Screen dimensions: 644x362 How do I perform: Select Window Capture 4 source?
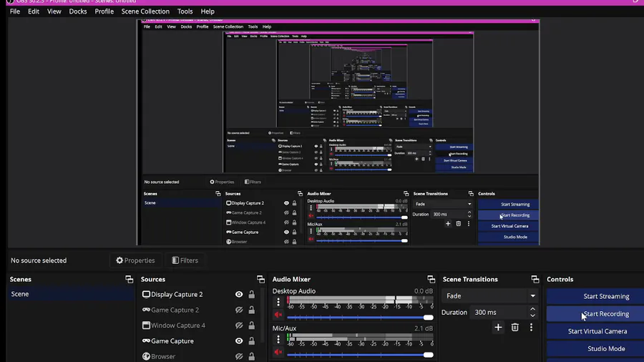[x=178, y=326]
